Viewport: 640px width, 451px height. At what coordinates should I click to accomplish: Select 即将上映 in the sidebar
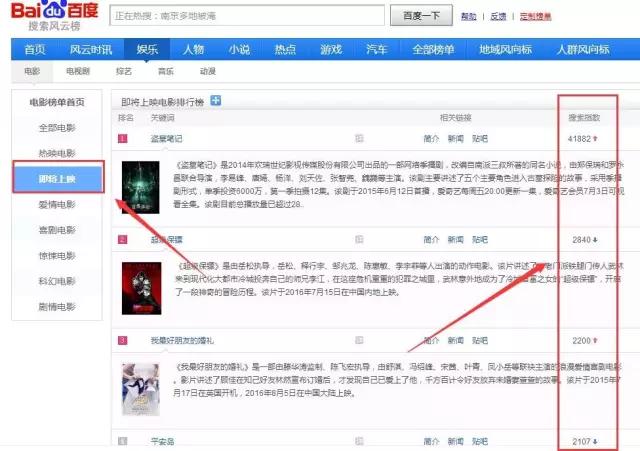(x=58, y=179)
